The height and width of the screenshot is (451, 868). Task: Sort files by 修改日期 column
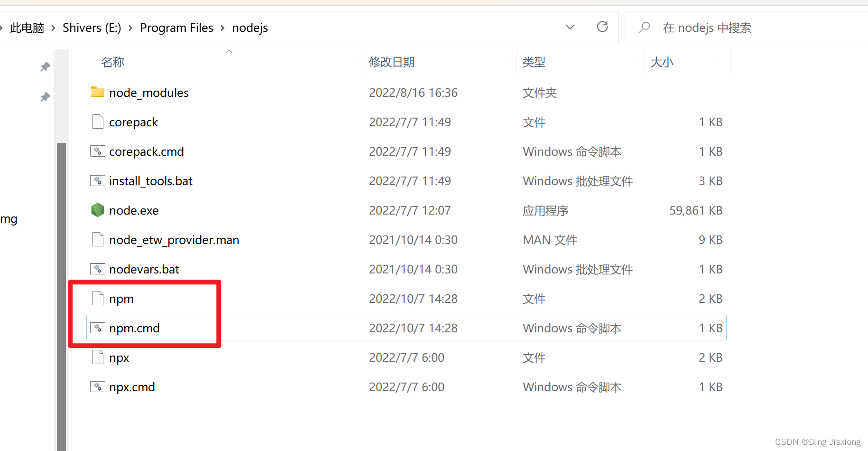[x=392, y=62]
